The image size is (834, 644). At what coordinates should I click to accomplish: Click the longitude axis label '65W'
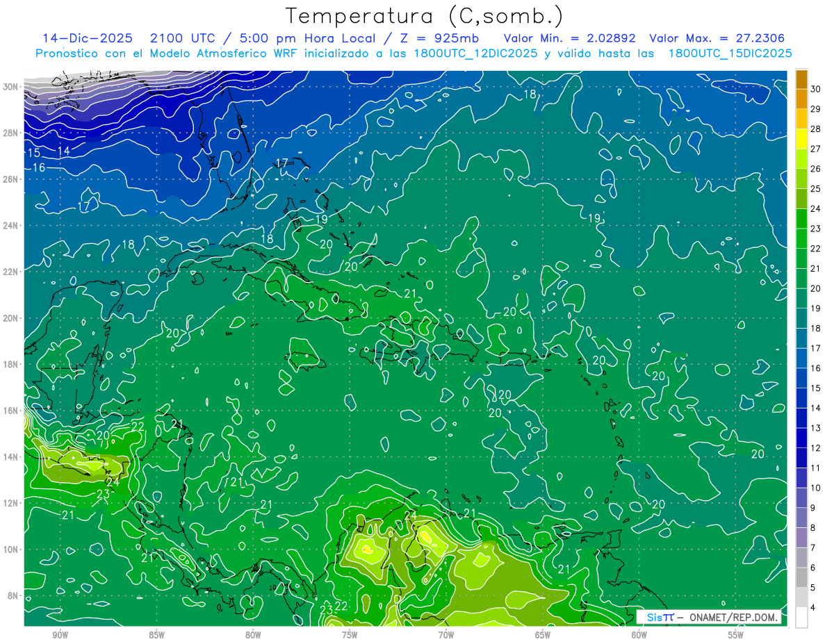click(x=543, y=635)
